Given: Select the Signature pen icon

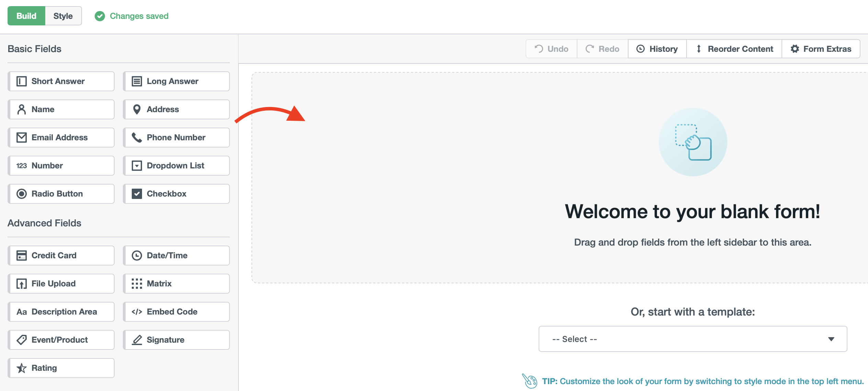Looking at the screenshot, I should (x=137, y=340).
